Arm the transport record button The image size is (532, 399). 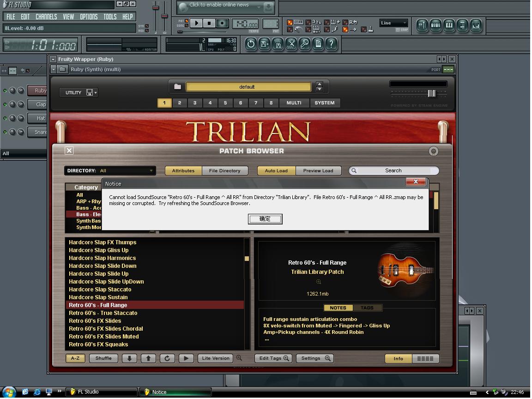pos(222,23)
